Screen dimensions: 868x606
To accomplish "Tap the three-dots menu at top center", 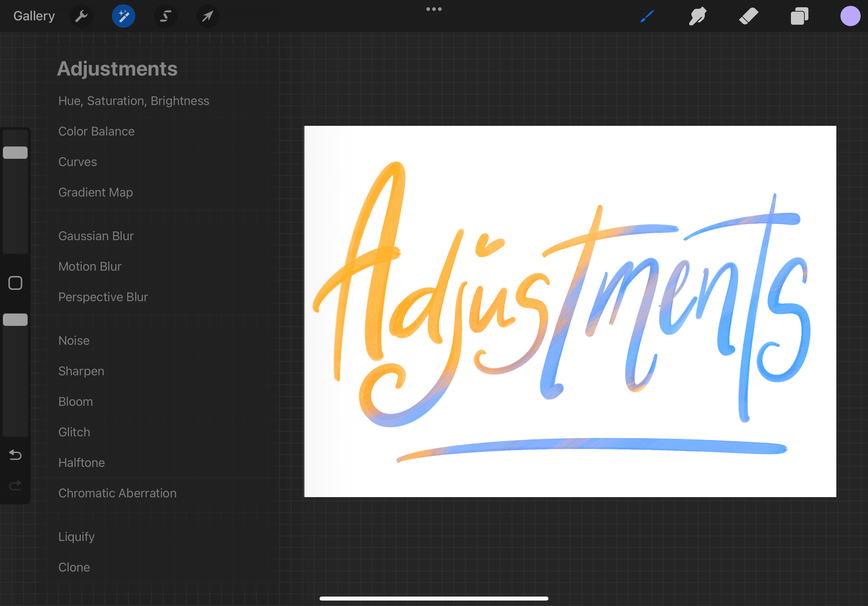I will (x=434, y=9).
